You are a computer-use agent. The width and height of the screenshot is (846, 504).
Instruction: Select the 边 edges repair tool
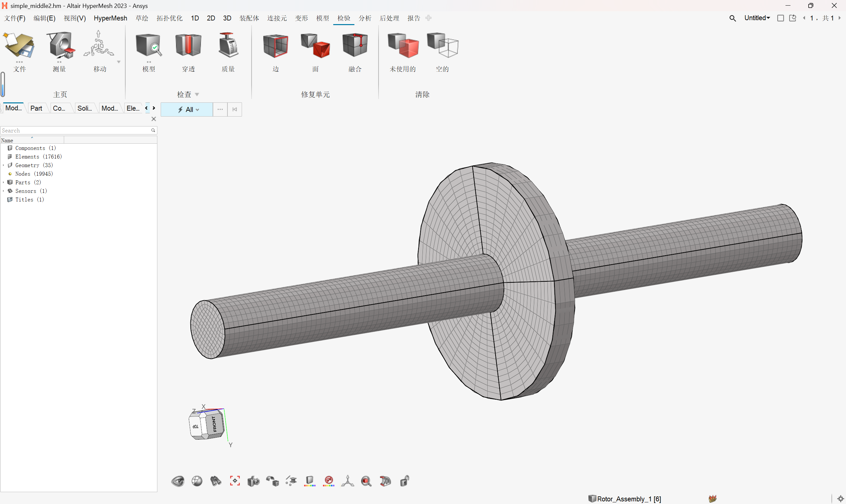click(x=275, y=46)
